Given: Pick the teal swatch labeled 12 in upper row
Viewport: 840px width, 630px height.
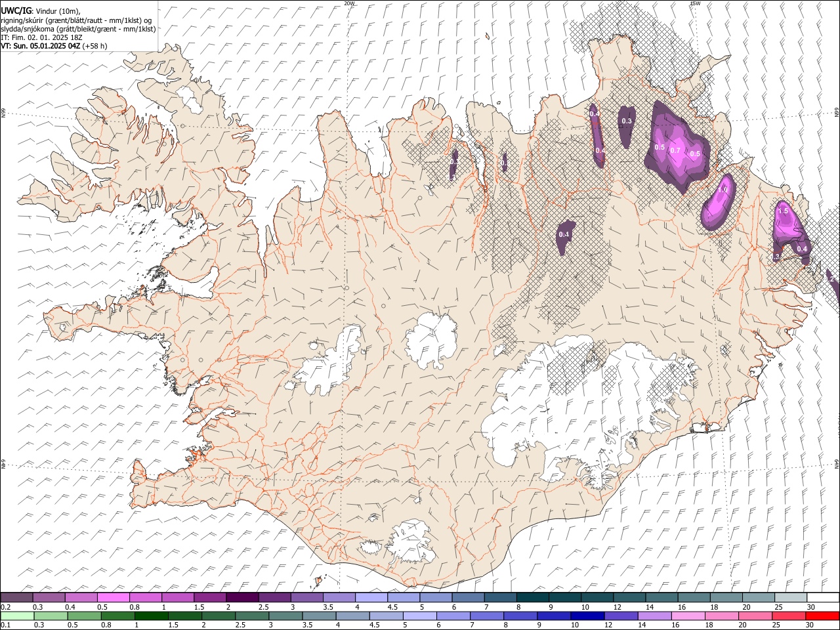Looking at the screenshot, I should [629, 597].
